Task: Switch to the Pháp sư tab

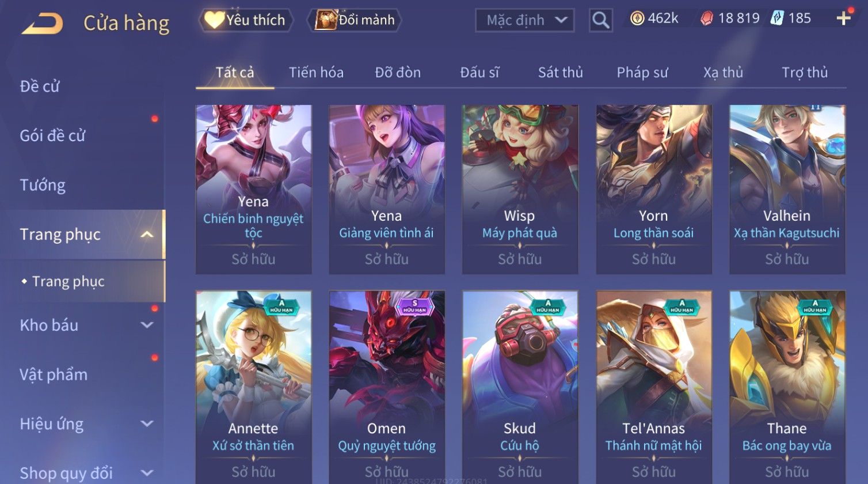Action: (x=642, y=73)
